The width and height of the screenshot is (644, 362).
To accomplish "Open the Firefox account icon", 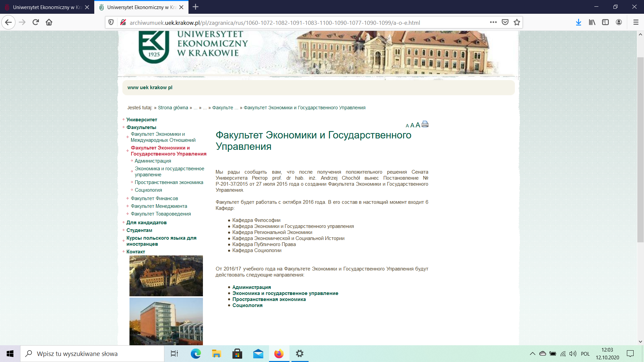I will coord(619,22).
